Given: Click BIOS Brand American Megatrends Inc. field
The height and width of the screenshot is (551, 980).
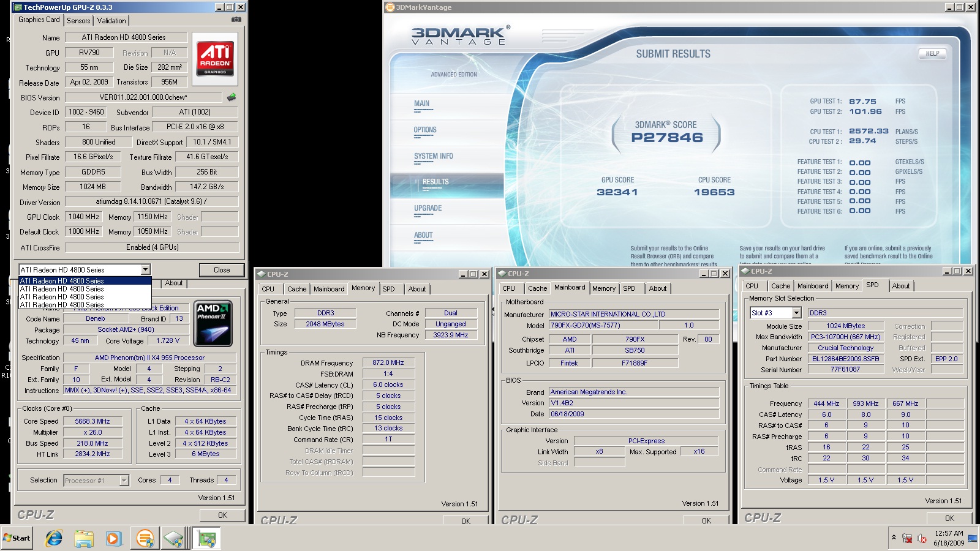Looking at the screenshot, I should coord(634,392).
